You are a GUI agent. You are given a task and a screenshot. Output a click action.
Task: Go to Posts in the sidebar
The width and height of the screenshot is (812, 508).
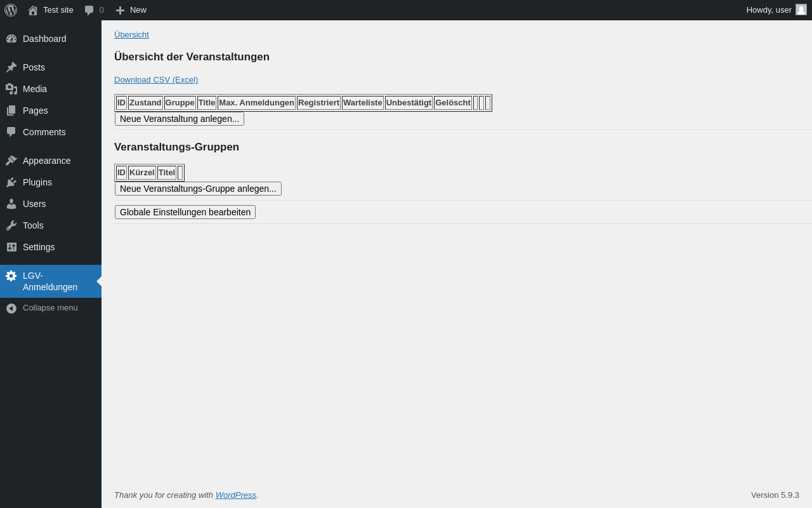pyautogui.click(x=51, y=67)
